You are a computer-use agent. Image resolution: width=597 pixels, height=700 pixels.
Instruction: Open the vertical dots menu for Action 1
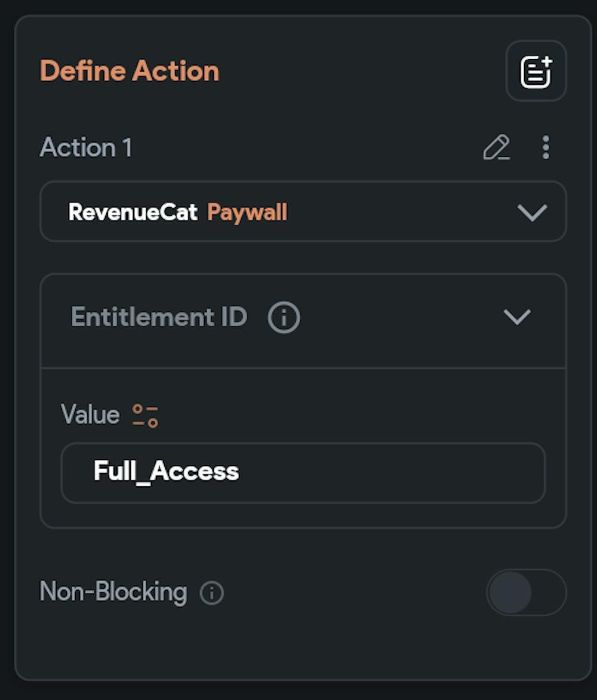click(544, 147)
